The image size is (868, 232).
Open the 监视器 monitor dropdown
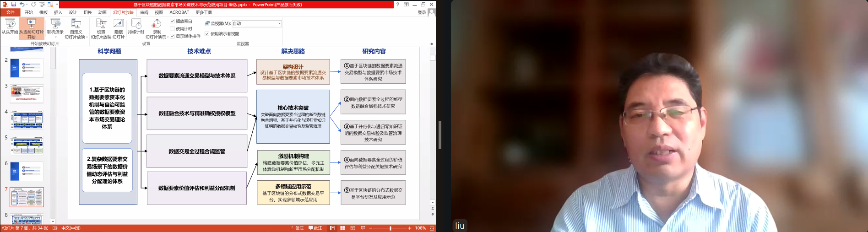coord(279,23)
